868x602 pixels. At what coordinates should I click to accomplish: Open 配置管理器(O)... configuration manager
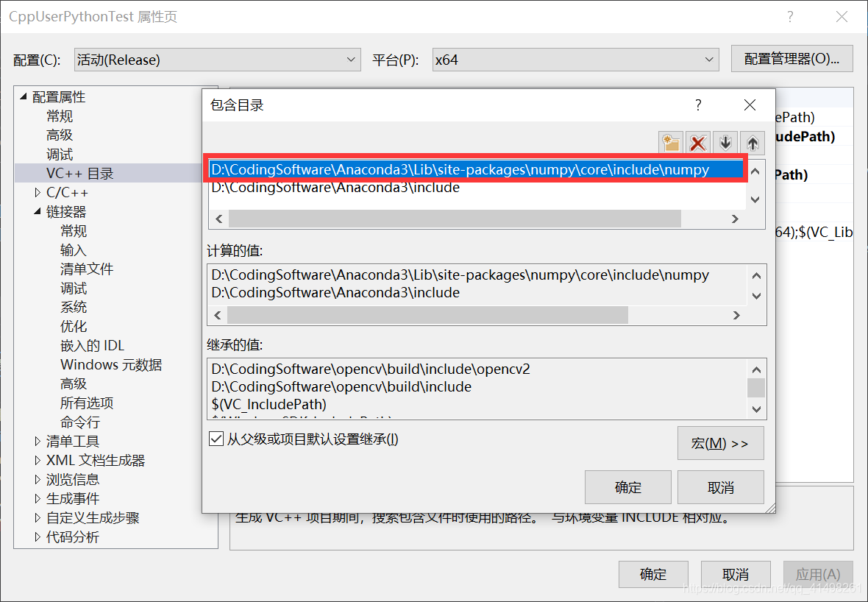(x=791, y=59)
